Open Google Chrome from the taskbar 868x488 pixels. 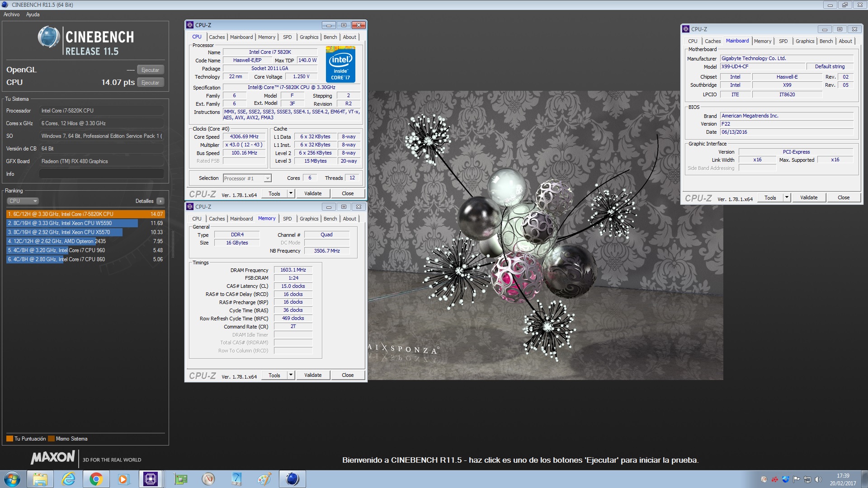[x=96, y=479]
